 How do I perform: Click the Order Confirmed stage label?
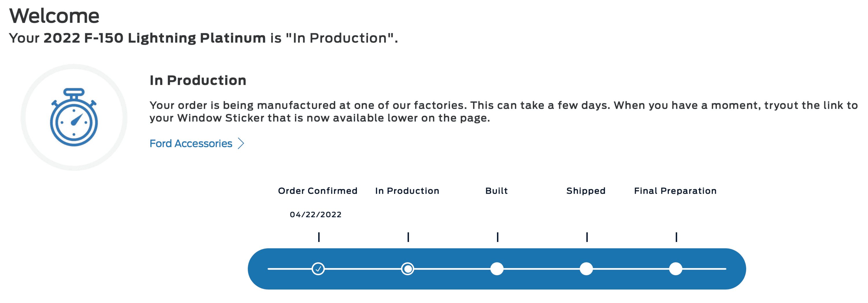click(317, 191)
